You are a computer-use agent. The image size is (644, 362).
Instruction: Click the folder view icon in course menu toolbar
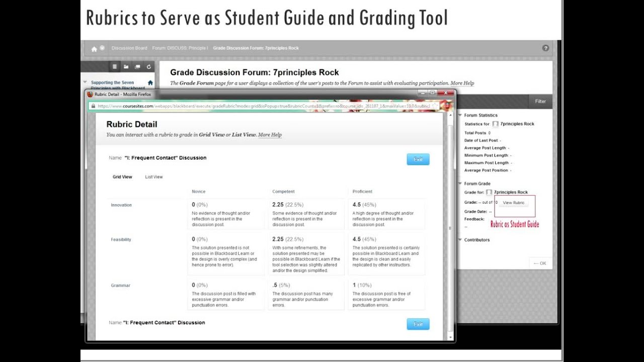coord(126,66)
